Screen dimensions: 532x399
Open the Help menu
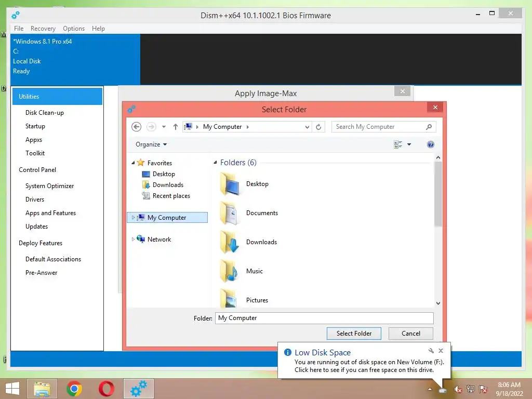(98, 29)
